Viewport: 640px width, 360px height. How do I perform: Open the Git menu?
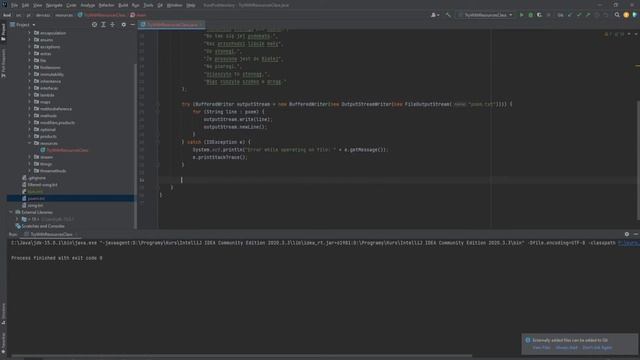coord(160,5)
